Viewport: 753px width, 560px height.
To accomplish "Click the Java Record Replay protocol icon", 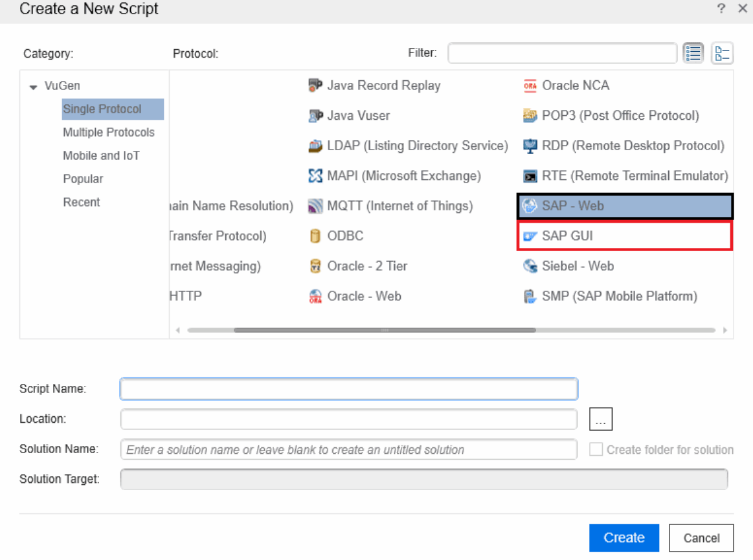I will 315,85.
